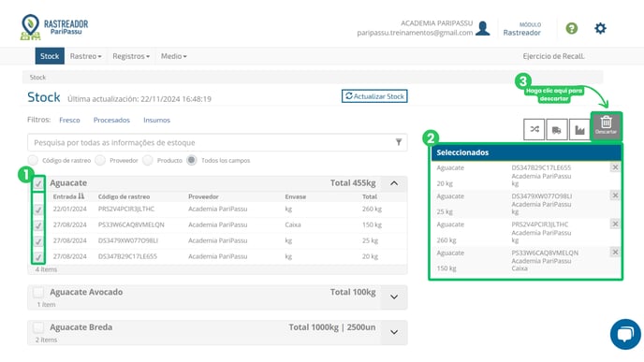
Task: Expand the Aguacate Breda group
Action: (x=394, y=332)
